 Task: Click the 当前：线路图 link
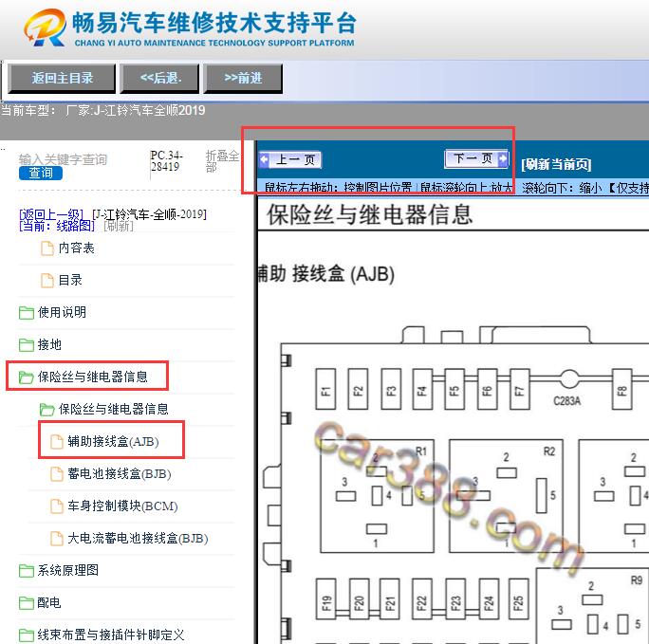[x=57, y=226]
